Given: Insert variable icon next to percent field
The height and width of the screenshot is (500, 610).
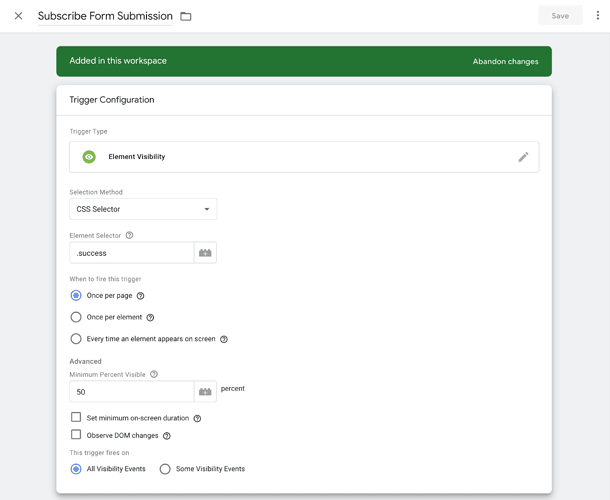Looking at the screenshot, I should tap(205, 391).
